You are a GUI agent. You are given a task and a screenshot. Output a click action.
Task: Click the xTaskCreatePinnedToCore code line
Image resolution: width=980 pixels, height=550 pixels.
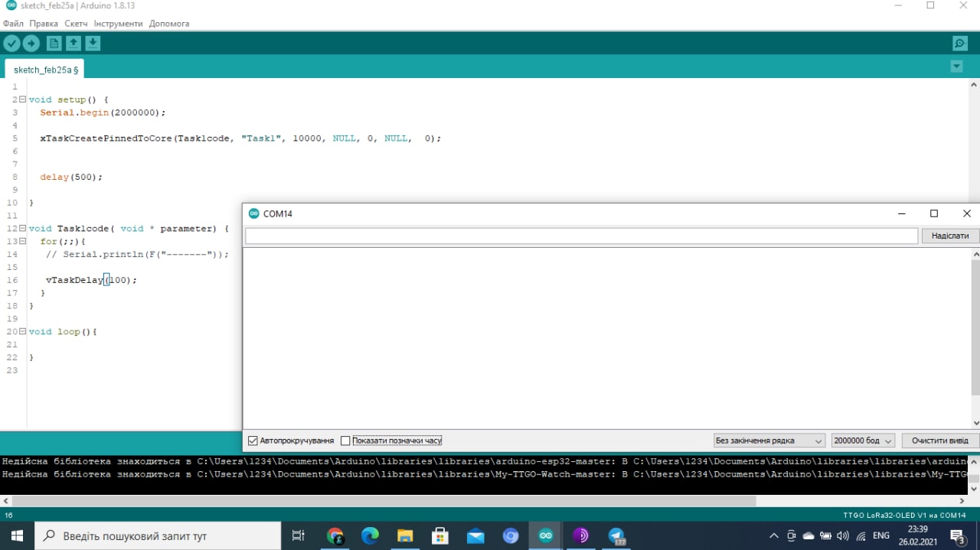(240, 138)
